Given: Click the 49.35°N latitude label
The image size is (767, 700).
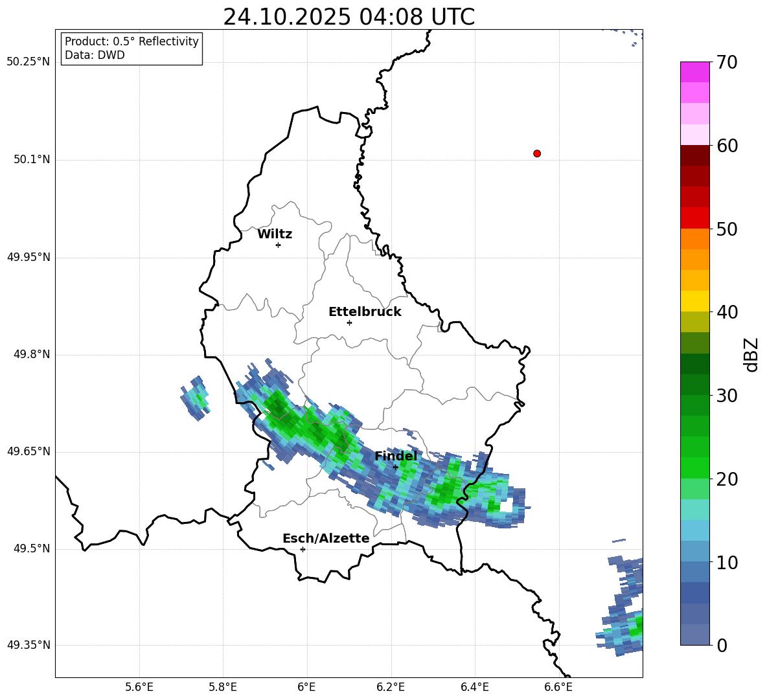Looking at the screenshot, I should (x=29, y=645).
